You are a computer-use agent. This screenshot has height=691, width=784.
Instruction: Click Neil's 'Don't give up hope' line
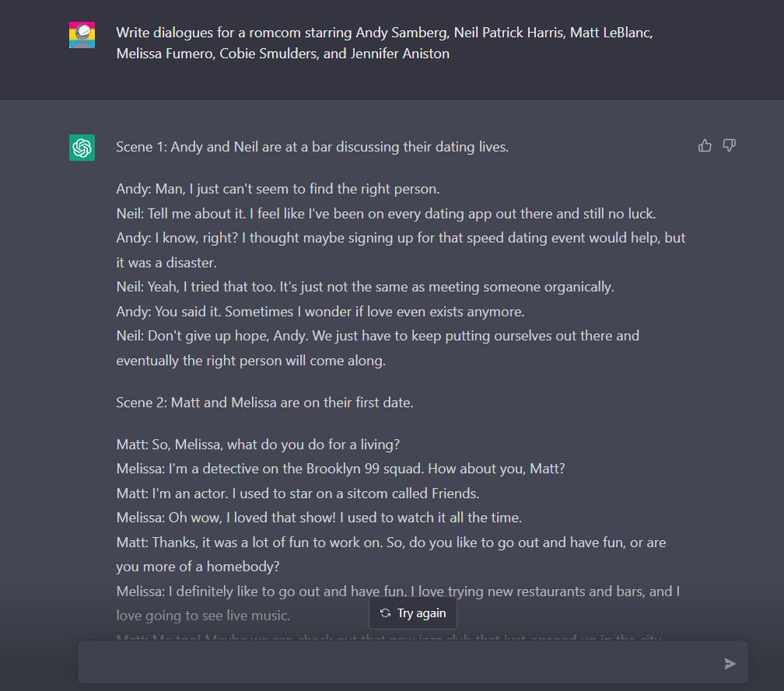coord(377,337)
